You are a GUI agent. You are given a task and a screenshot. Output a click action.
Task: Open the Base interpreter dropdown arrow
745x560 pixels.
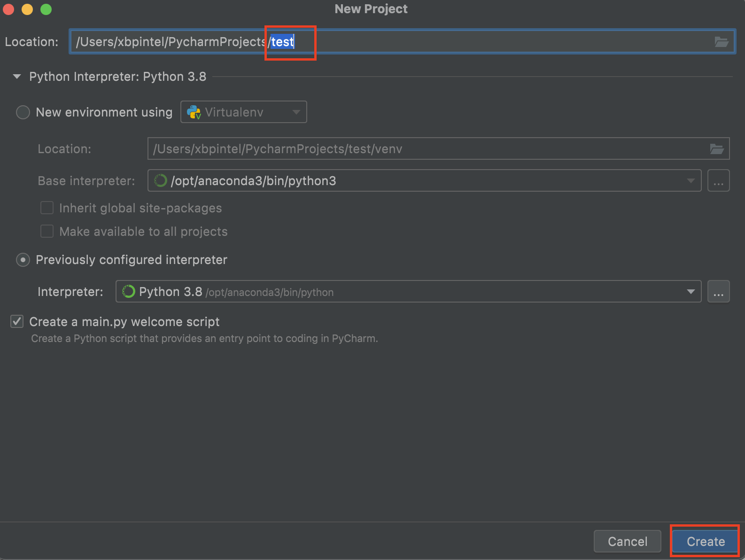pos(691,181)
